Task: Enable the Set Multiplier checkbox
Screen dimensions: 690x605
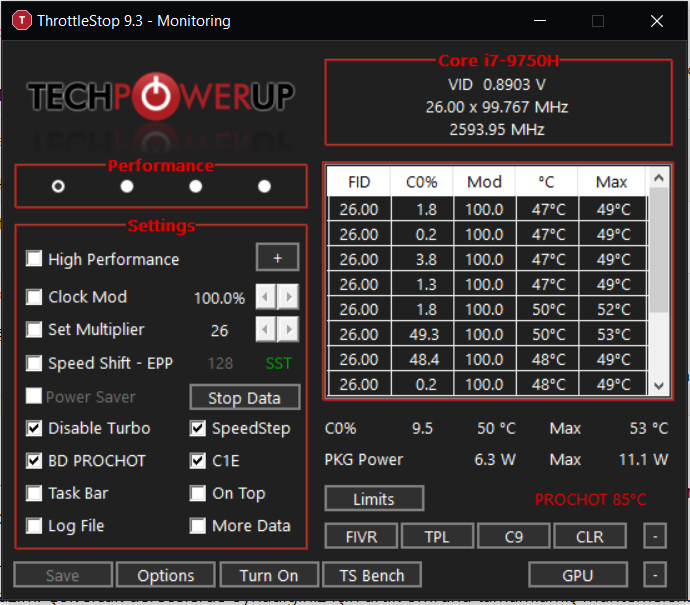Action: click(34, 329)
